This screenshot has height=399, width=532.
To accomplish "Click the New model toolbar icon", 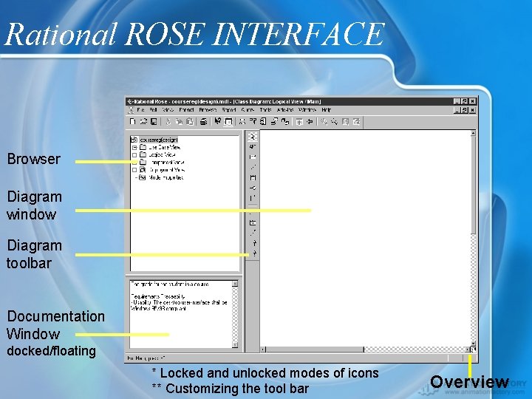I will click(x=133, y=121).
